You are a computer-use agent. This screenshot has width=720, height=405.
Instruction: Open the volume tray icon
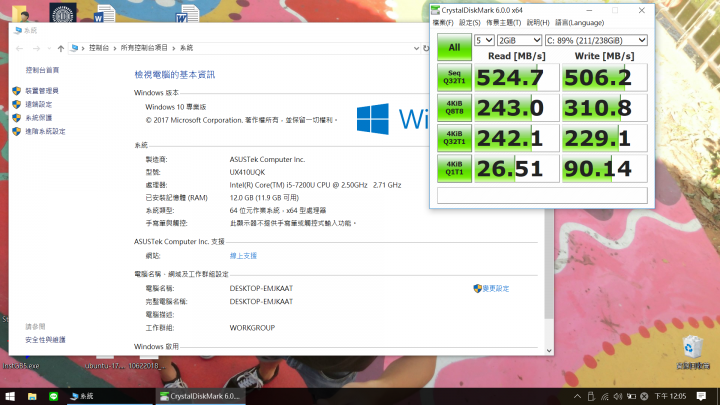618,396
